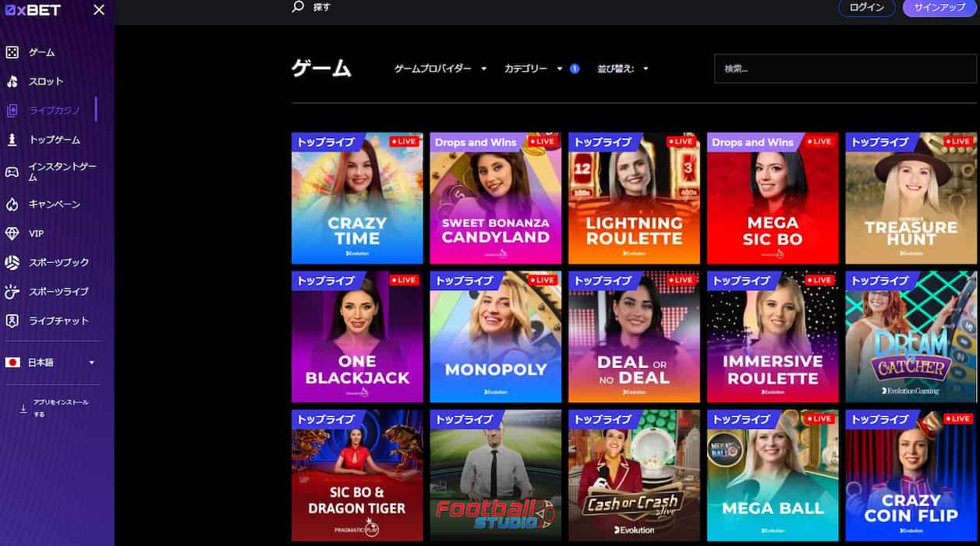This screenshot has height=546, width=980.
Task: Open the Crazy Time game thumbnail
Action: (x=357, y=198)
